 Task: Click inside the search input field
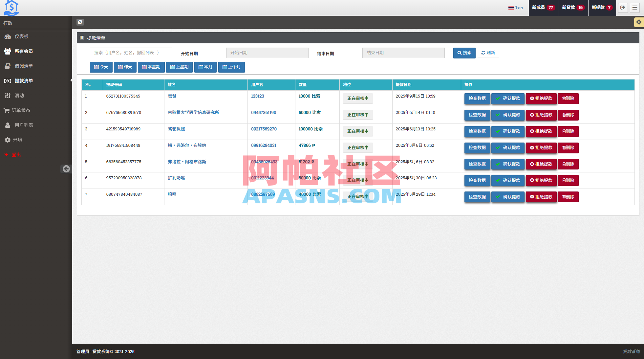click(131, 53)
